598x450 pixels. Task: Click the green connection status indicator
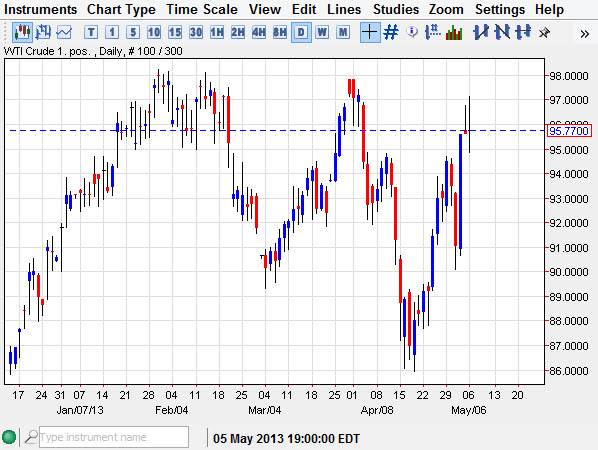tap(9, 437)
